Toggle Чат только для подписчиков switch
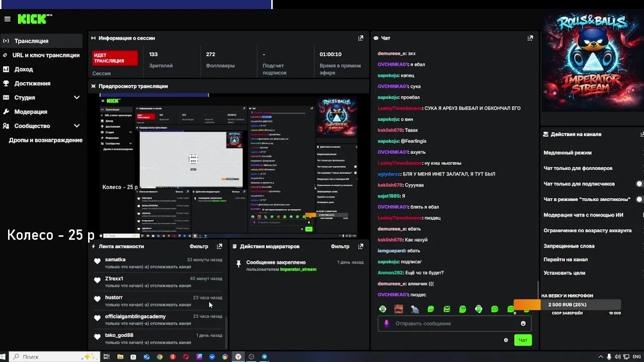 (x=640, y=184)
